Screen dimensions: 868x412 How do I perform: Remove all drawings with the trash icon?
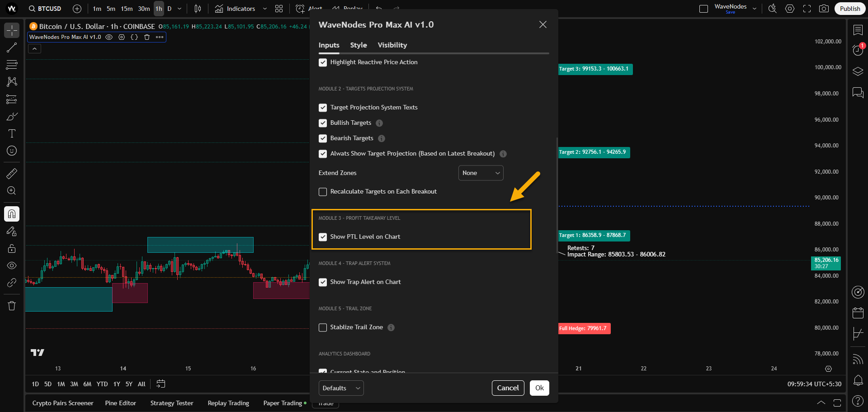[x=11, y=306]
